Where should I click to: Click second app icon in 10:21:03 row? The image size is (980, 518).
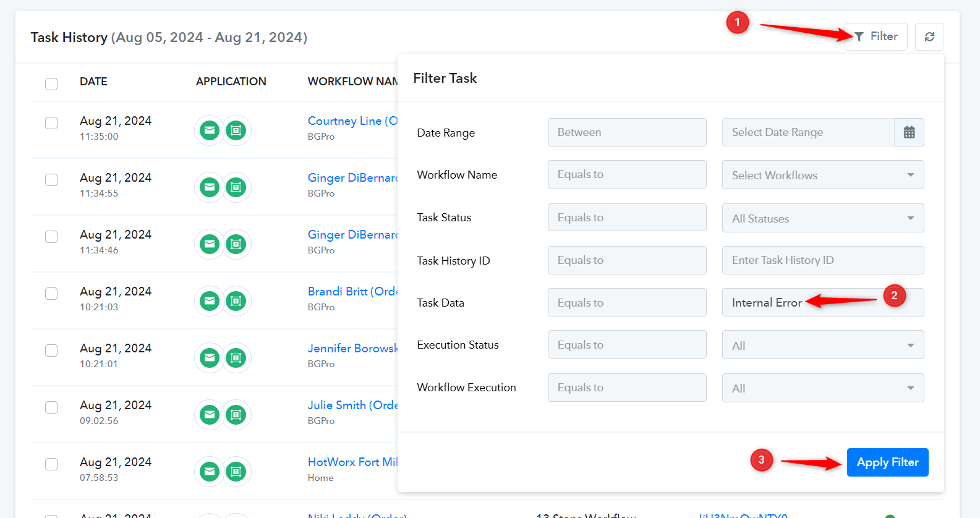point(236,301)
